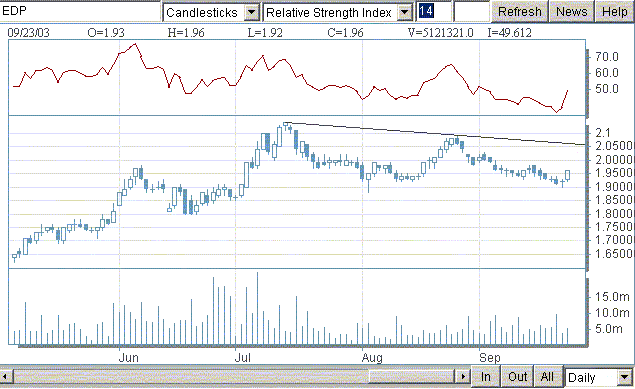Image resolution: width=635 pixels, height=389 pixels.
Task: Click the 1.9000 price axis label
Action: [614, 187]
